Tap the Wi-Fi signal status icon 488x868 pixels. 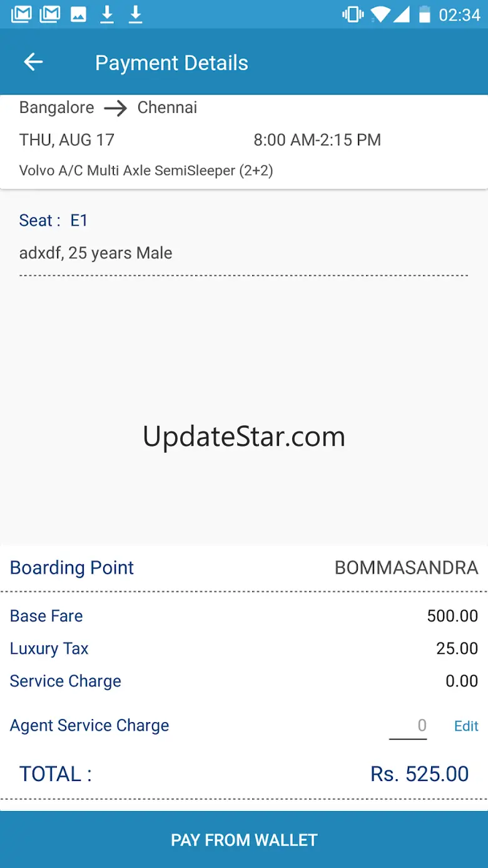[x=380, y=14]
